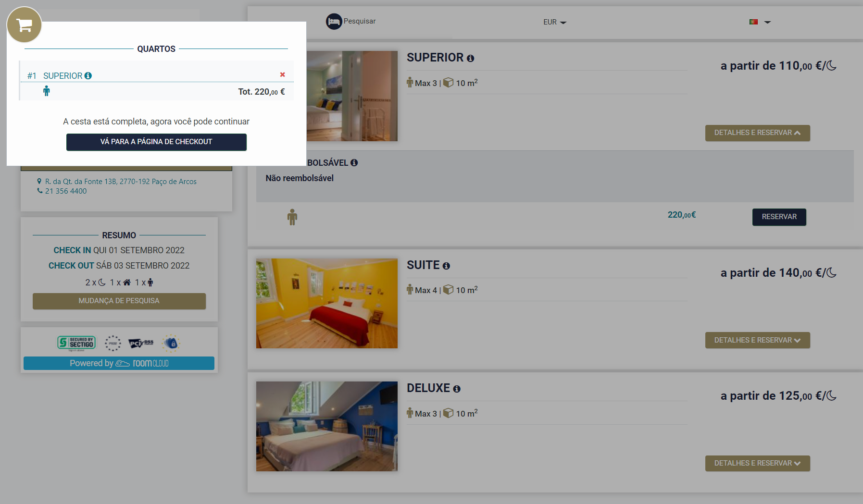Go to the checkout page

point(156,142)
